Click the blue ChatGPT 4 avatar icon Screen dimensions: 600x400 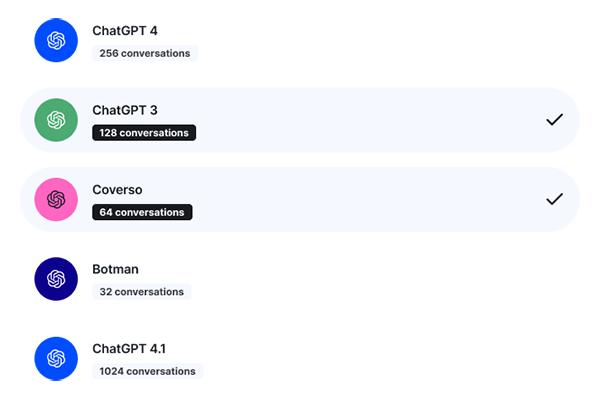pyautogui.click(x=56, y=40)
